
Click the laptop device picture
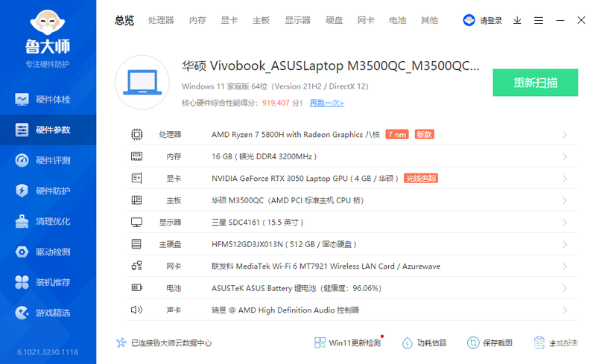[142, 83]
